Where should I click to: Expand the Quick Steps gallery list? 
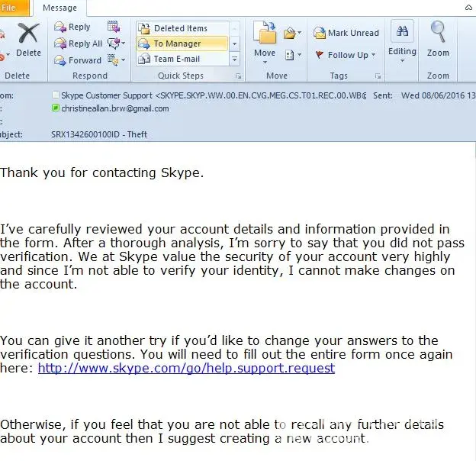click(235, 59)
